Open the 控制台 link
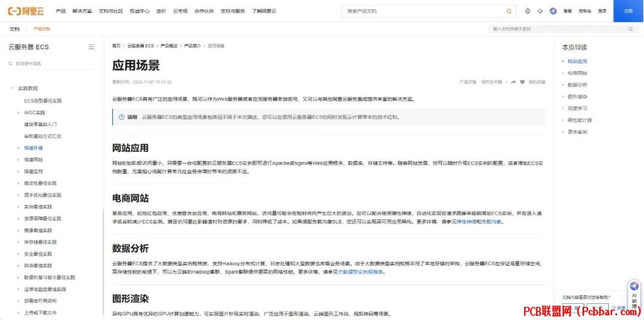The height and width of the screenshot is (320, 644). pyautogui.click(x=585, y=11)
